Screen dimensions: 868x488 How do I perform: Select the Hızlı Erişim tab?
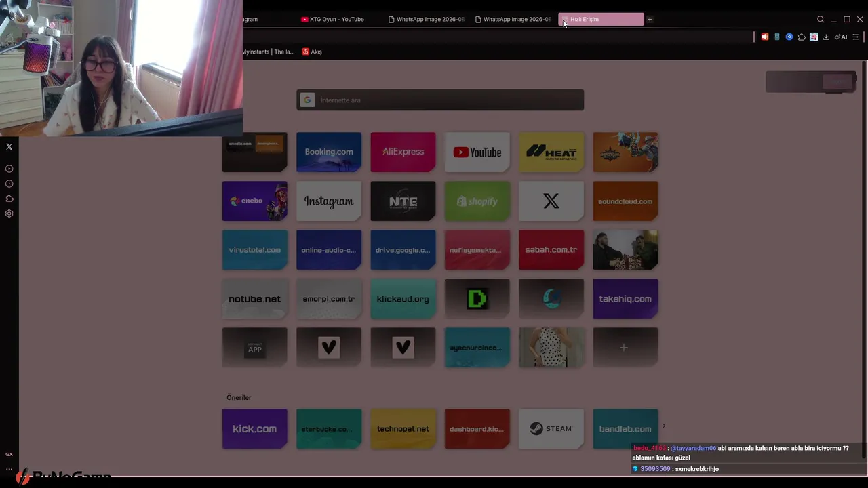(x=601, y=19)
